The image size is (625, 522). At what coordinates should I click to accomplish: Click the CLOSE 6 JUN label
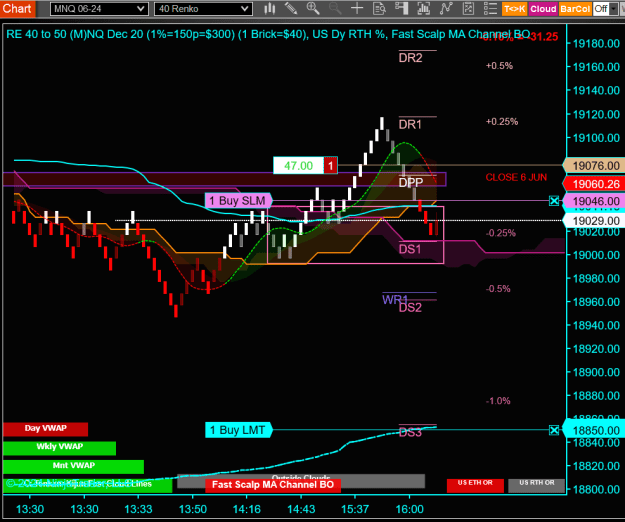516,178
